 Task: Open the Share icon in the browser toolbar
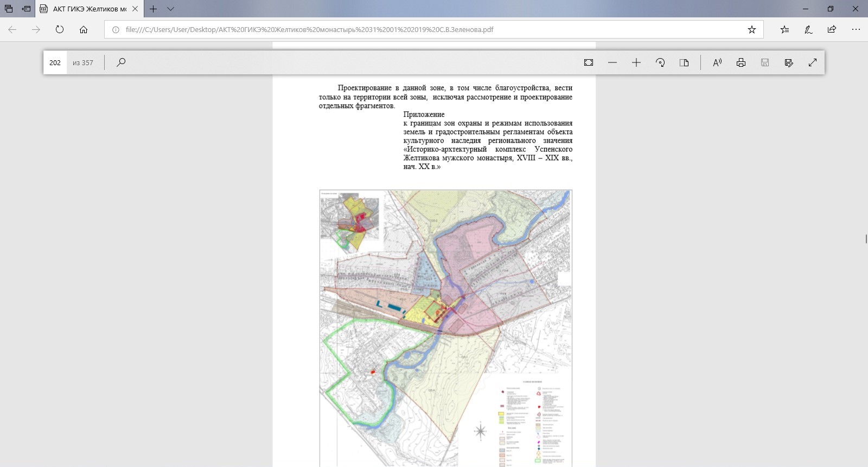[x=832, y=29]
